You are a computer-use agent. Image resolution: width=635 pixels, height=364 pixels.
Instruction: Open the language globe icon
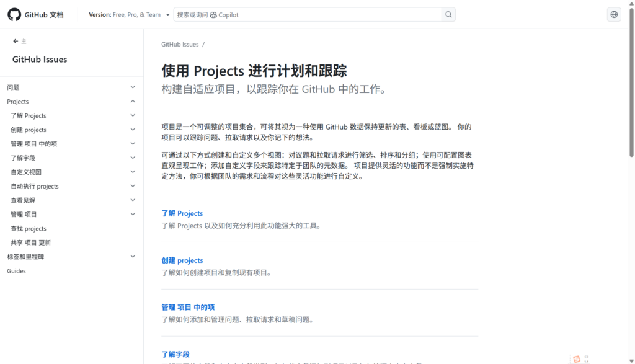point(614,14)
